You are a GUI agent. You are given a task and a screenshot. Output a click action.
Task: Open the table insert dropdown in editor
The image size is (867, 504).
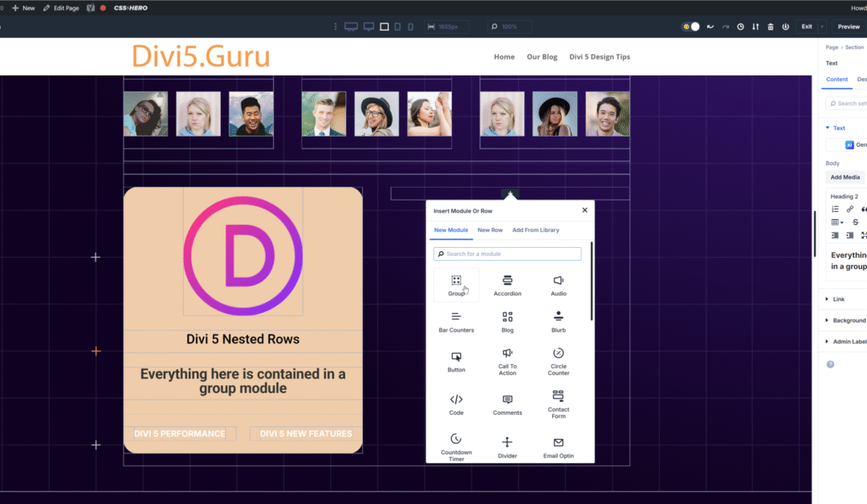click(837, 222)
